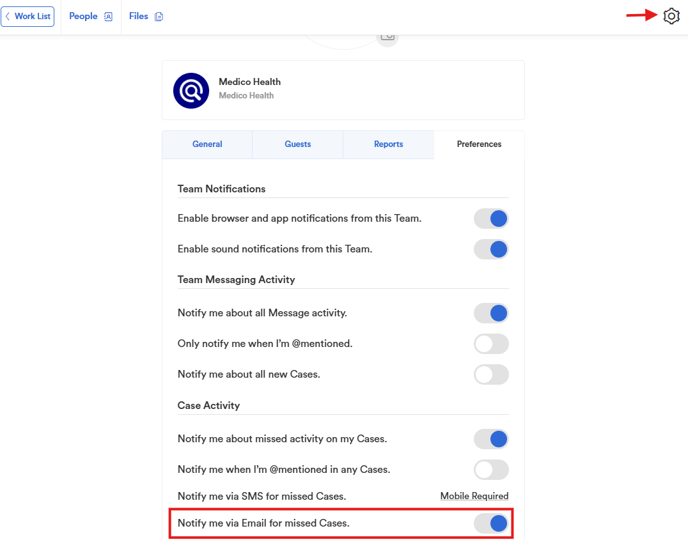Toggle notify about all Message activity

click(491, 313)
